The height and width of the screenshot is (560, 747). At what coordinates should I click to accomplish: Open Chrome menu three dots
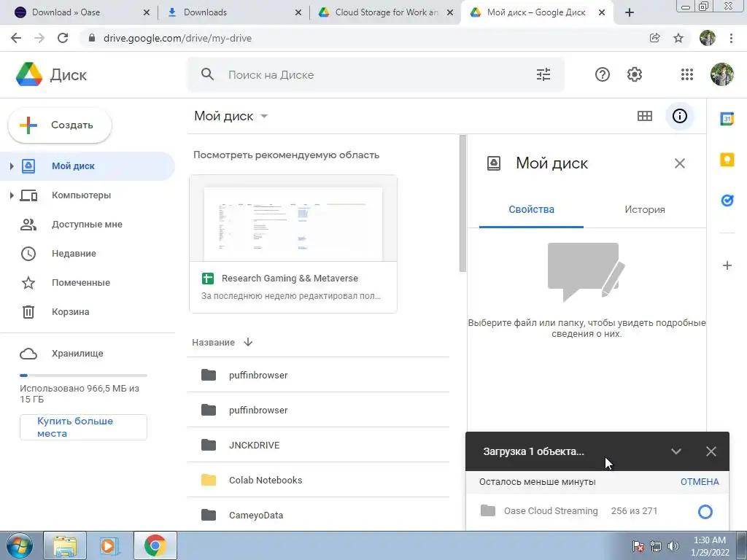[731, 38]
